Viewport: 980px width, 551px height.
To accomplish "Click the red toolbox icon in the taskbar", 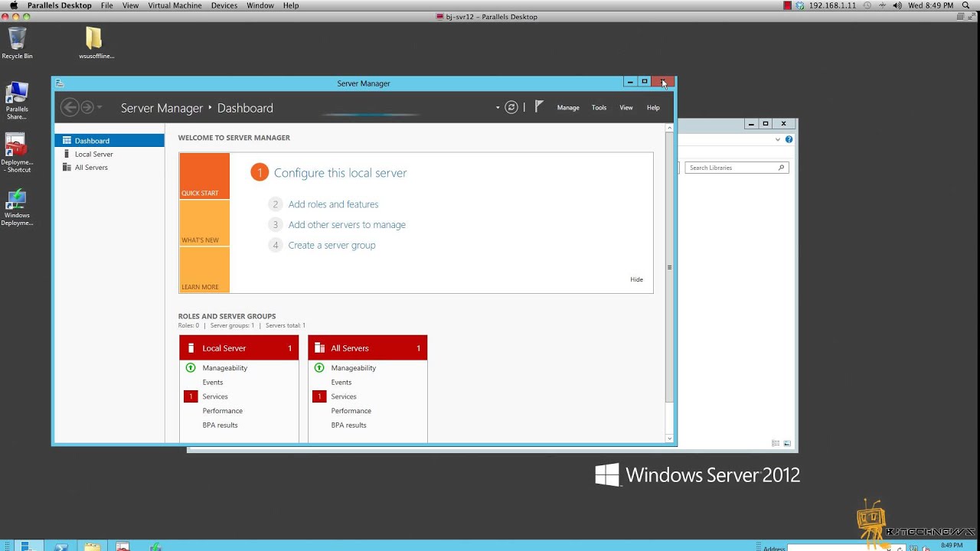I will coord(123,546).
